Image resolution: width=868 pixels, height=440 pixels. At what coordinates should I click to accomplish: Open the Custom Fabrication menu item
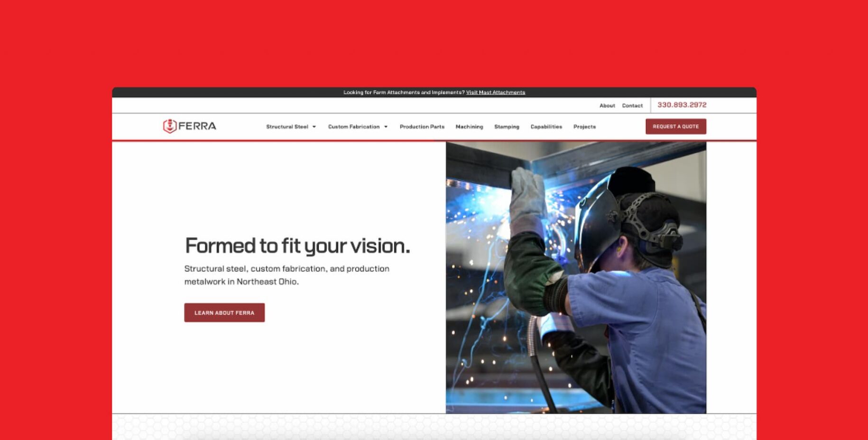pos(354,127)
